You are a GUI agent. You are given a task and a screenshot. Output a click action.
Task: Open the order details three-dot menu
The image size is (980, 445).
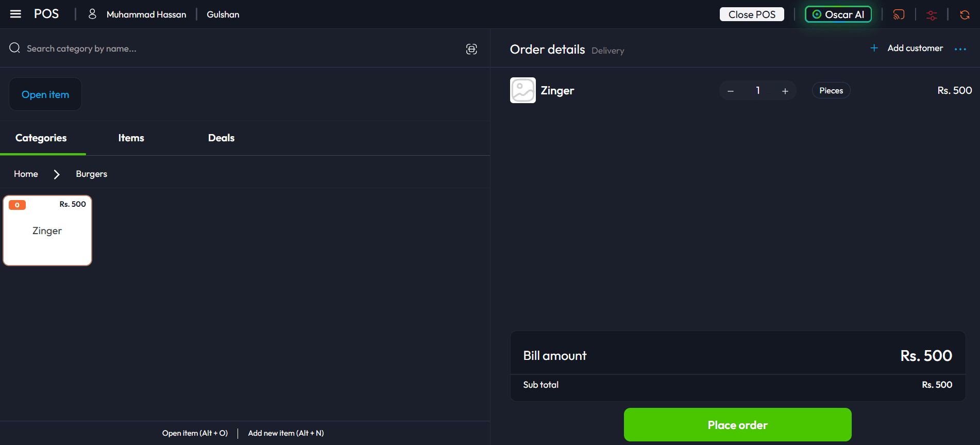(x=960, y=49)
